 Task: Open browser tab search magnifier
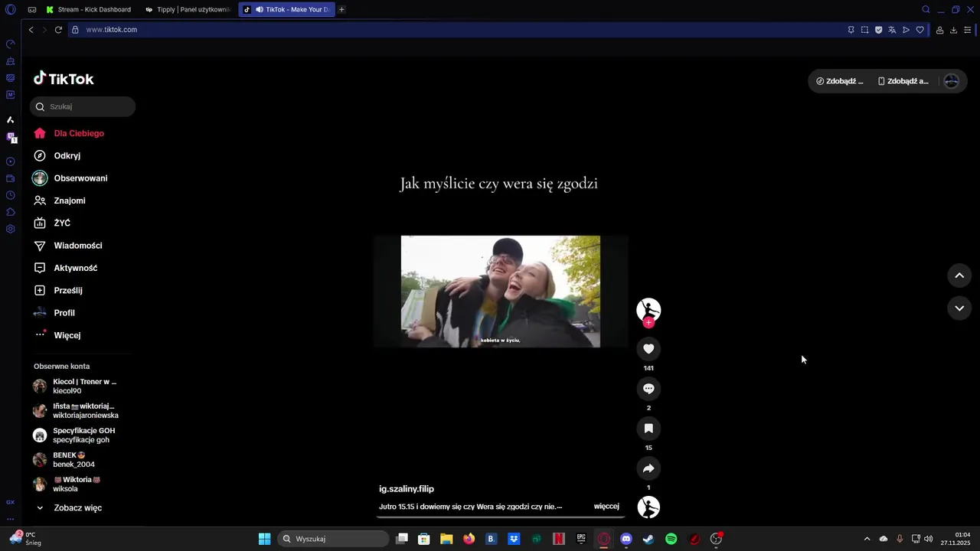[x=926, y=10]
